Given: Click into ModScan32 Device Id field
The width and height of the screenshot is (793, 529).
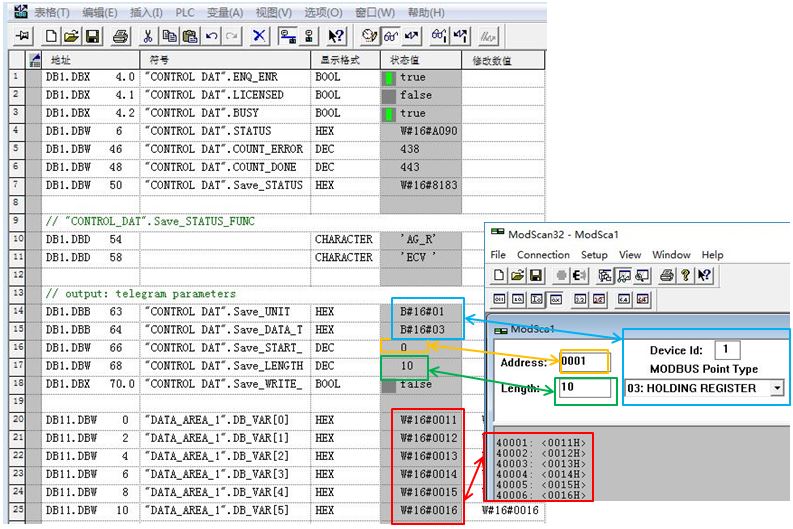Looking at the screenshot, I should 727,349.
